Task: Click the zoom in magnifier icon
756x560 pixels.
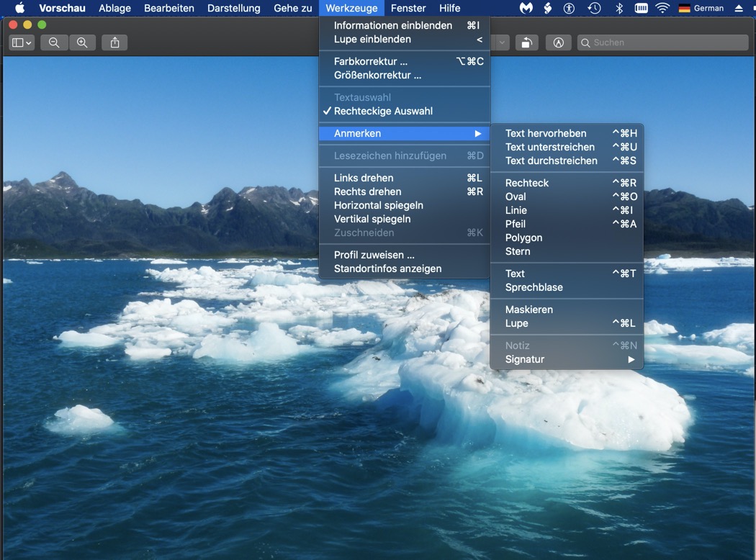Action: [x=82, y=43]
